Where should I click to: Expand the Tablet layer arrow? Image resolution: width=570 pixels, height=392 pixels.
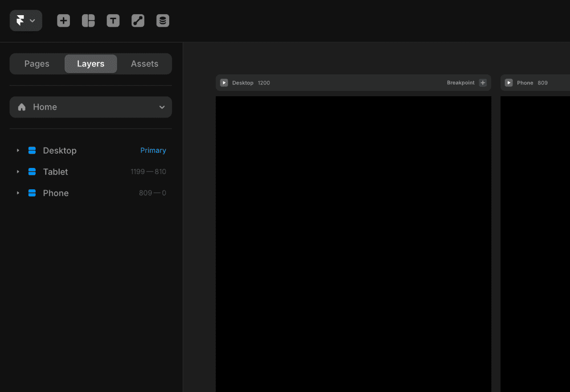[18, 171]
